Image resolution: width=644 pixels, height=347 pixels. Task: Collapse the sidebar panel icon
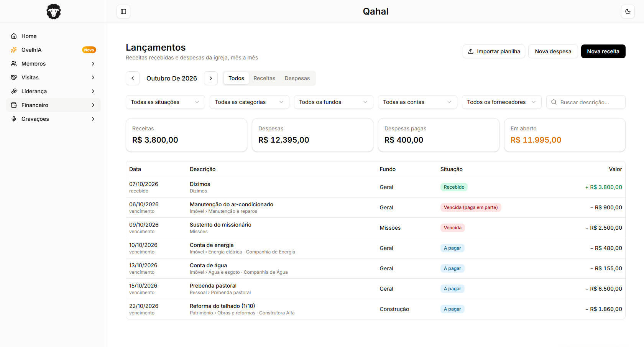(123, 12)
